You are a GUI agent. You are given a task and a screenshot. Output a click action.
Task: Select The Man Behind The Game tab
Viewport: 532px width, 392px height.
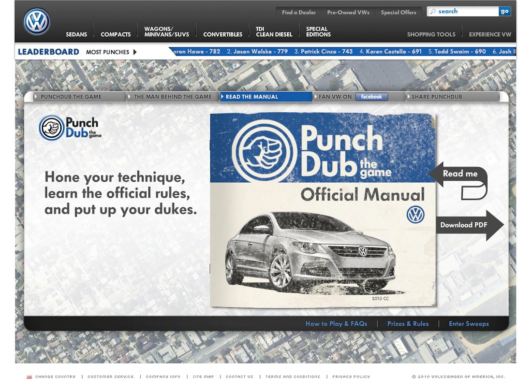pyautogui.click(x=173, y=97)
